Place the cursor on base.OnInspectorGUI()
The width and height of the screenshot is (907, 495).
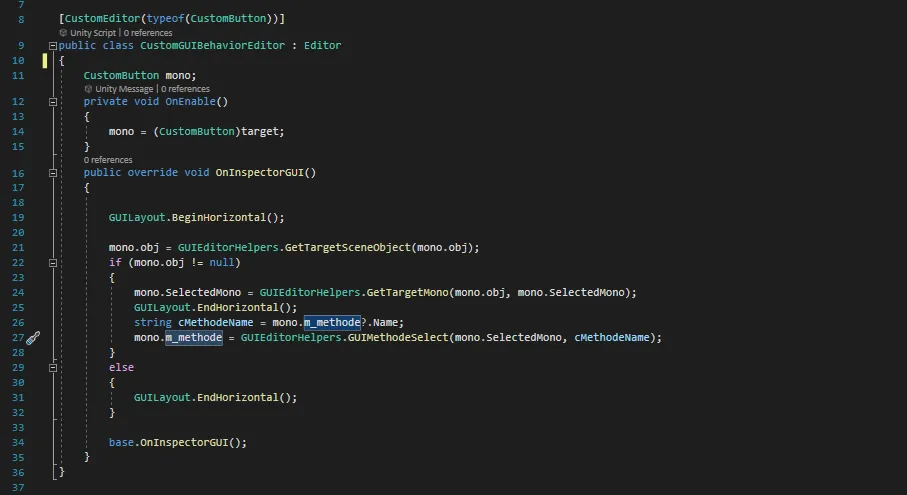pos(177,442)
